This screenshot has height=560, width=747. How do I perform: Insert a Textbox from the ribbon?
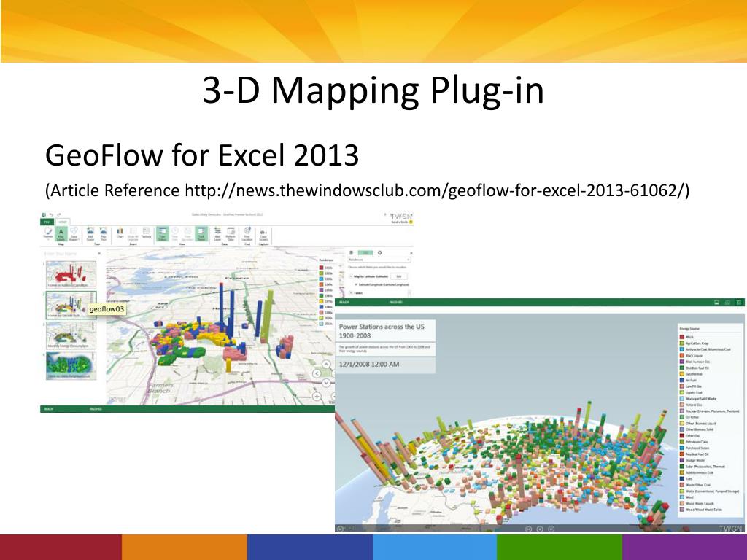pos(146,233)
